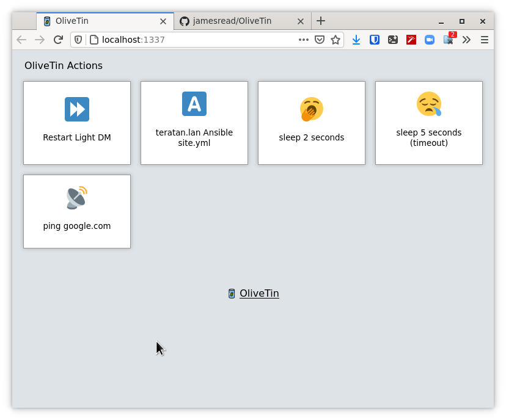Screen dimensions: 506x420
Task: Open the Bitwarden shield extension
Action: pos(375,40)
